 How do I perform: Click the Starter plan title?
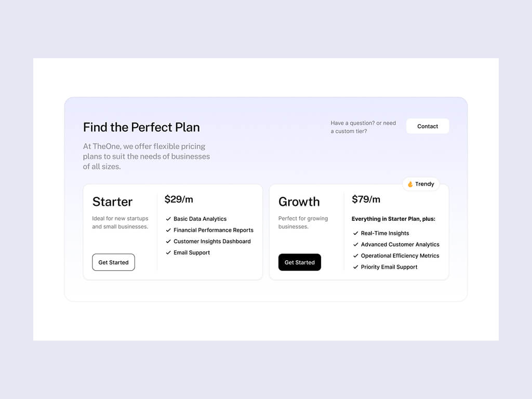click(x=112, y=202)
